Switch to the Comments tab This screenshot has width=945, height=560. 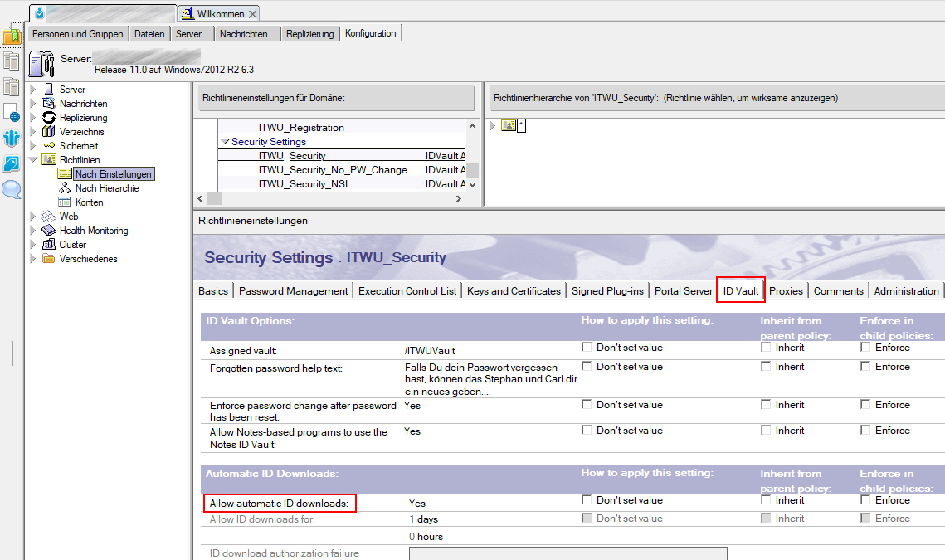point(838,291)
